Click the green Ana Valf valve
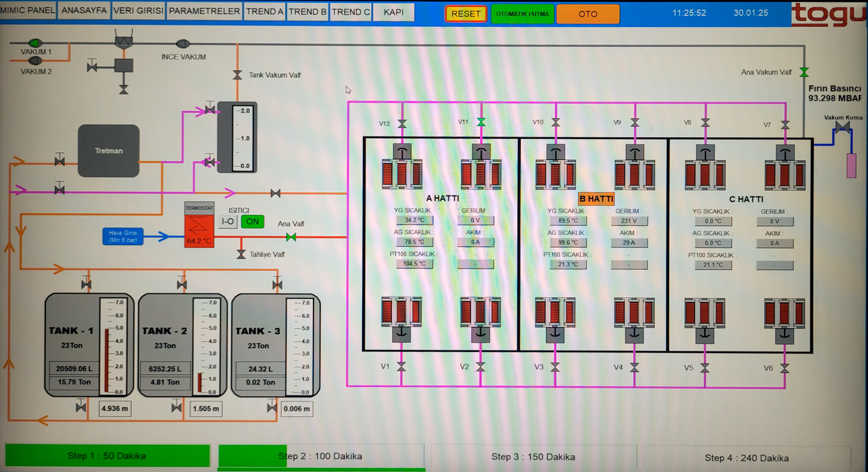Viewport: 868px width, 472px height. point(291,237)
